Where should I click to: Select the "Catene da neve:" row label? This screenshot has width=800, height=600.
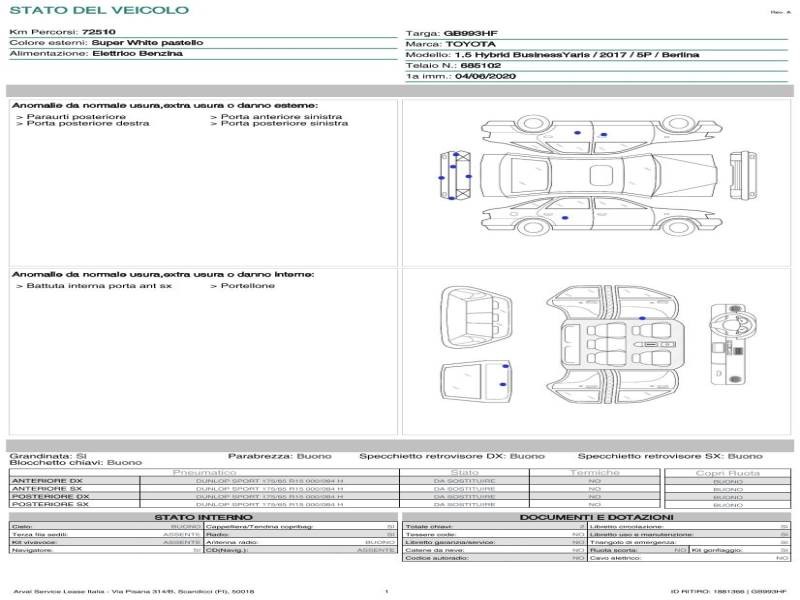pyautogui.click(x=435, y=551)
